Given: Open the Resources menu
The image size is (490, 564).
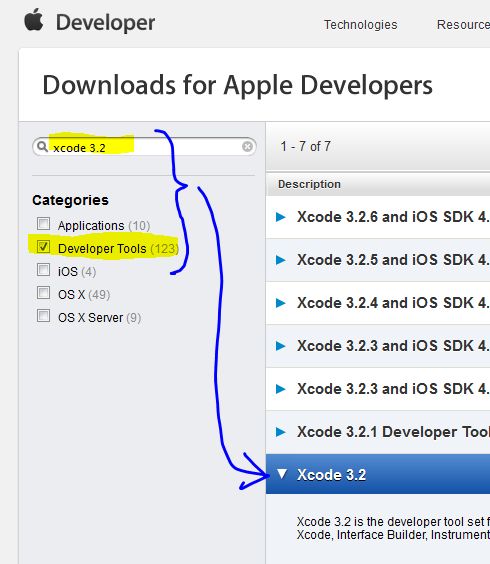Looking at the screenshot, I should point(463,24).
